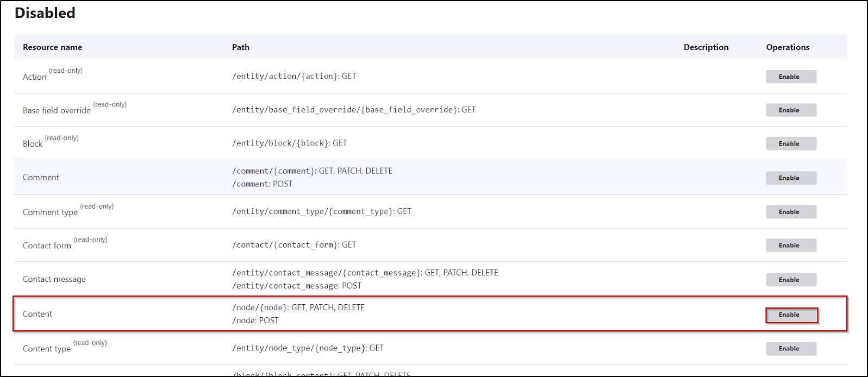The image size is (868, 377).
Task: Click the read-only label beside Base field override
Action: pos(110,104)
